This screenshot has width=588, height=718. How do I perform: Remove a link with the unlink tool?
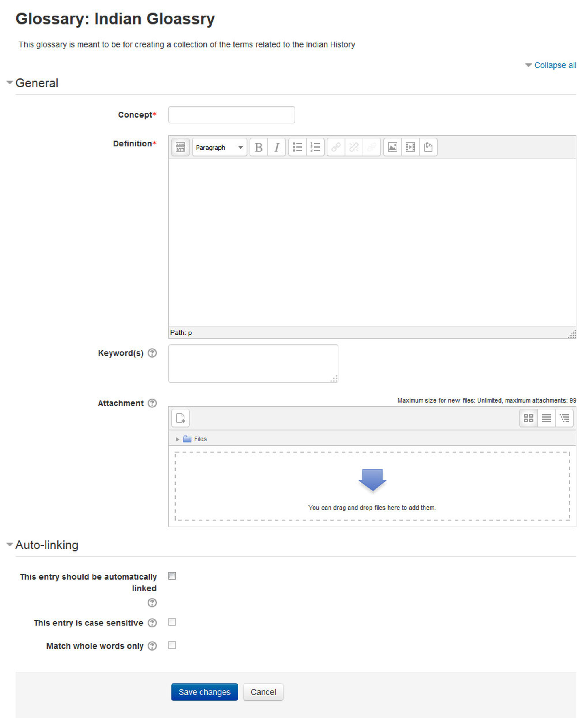pyautogui.click(x=354, y=147)
